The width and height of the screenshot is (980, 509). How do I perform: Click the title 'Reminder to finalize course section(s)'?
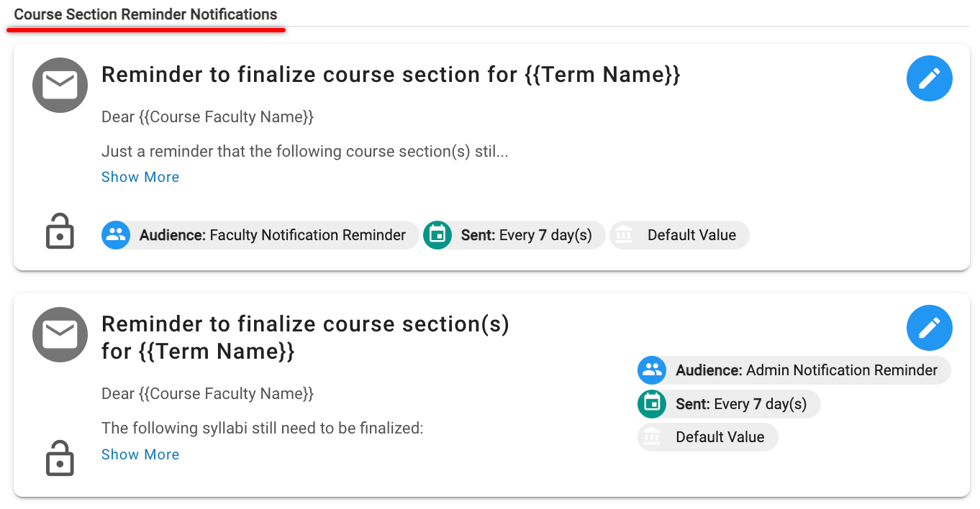305,325
